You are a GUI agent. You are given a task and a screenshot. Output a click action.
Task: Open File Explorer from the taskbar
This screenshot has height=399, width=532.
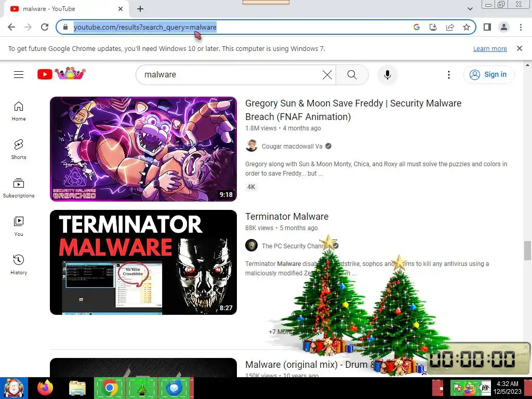pyautogui.click(x=77, y=389)
